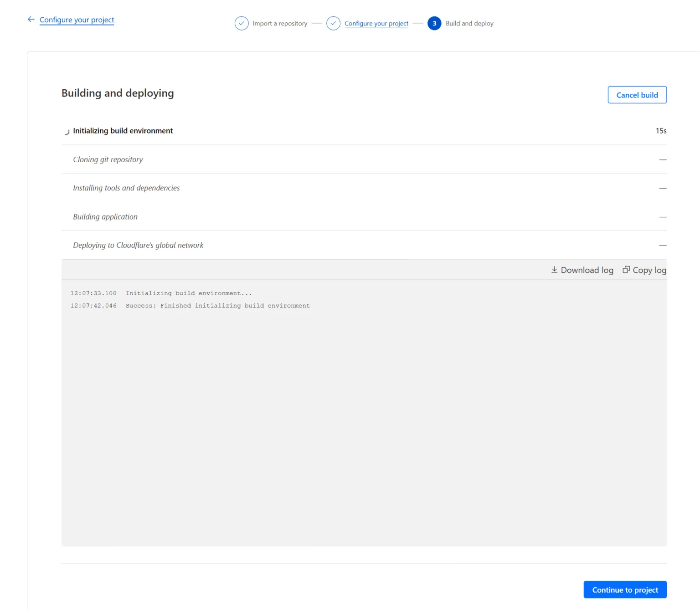
Task: Click the Import a repository checkmark circle
Action: 242,23
